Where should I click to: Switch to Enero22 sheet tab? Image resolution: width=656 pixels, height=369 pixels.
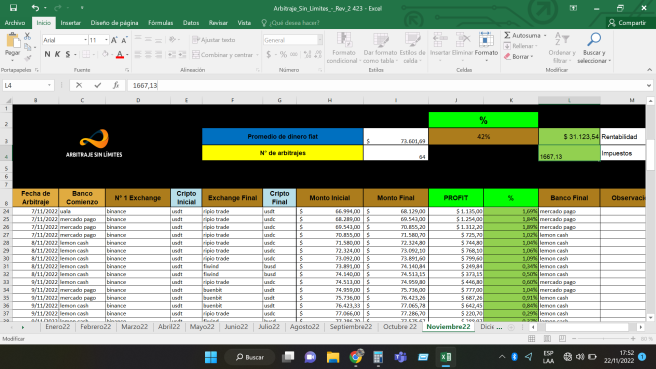(58, 327)
